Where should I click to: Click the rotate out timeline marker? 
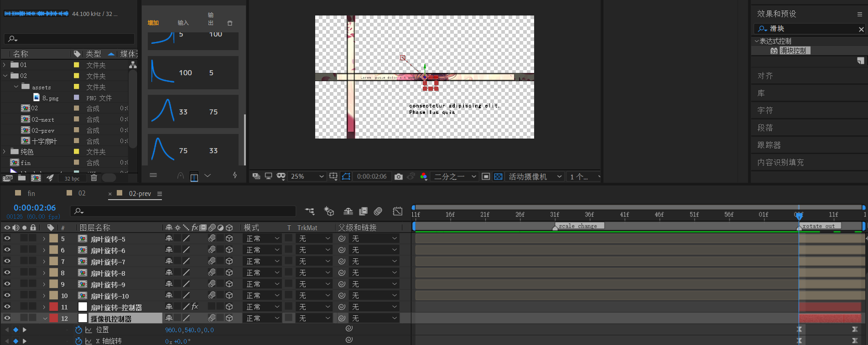point(819,226)
